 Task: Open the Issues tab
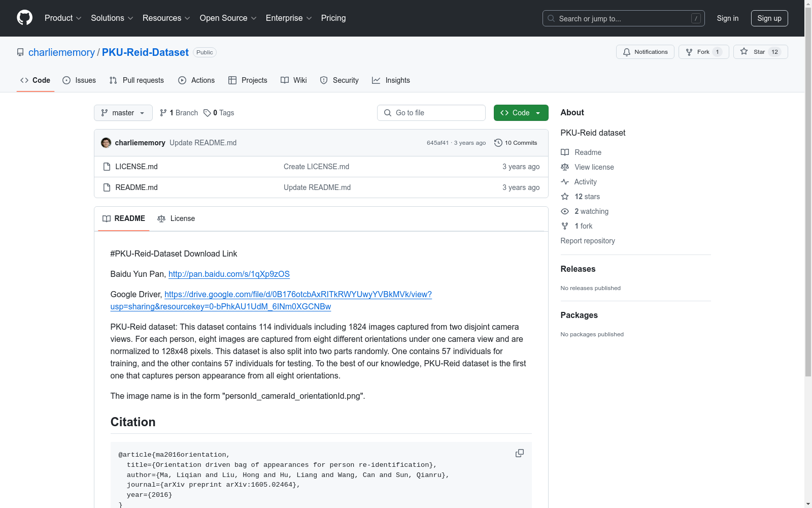79,80
